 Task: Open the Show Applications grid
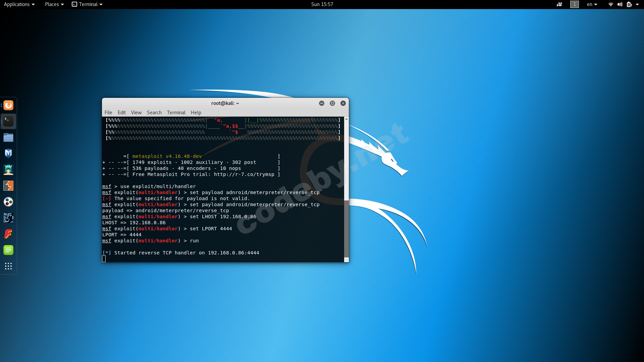(x=8, y=266)
